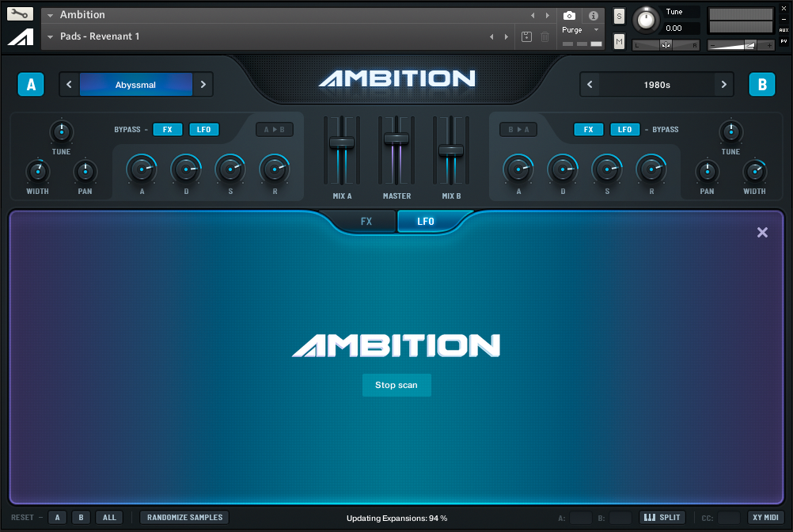Select next sample for layer B (1980s)
Viewport: 793px width, 532px height.
point(723,85)
